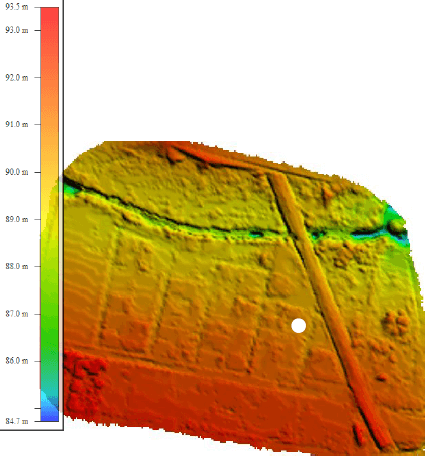Click the 91.0 m tick label
The image size is (432, 461).
tap(17, 124)
